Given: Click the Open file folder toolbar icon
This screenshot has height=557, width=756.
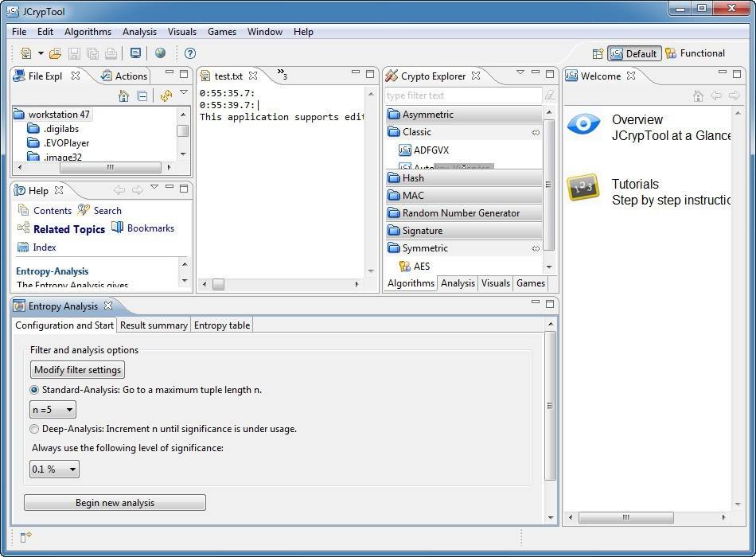Looking at the screenshot, I should point(54,53).
